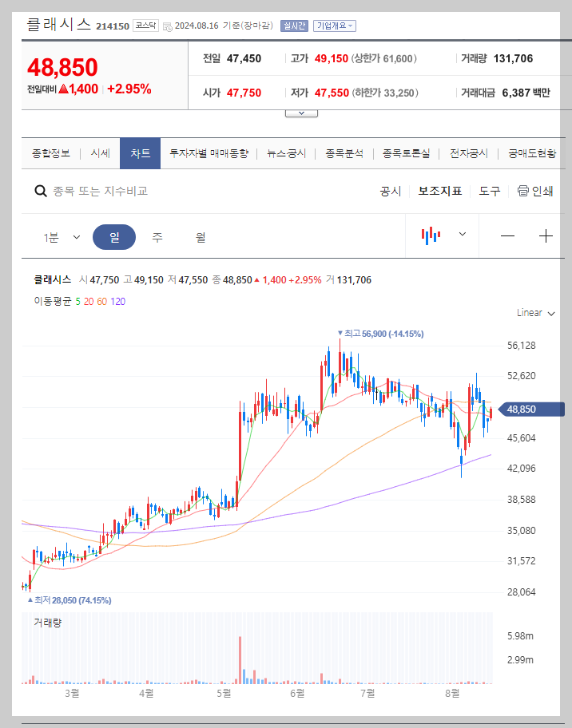The width and height of the screenshot is (572, 728).
Task: Click the clock icon beside the date
Action: pos(166,25)
